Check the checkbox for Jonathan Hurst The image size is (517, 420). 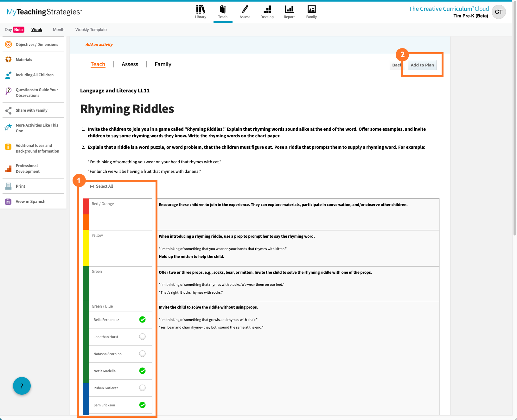tap(142, 336)
